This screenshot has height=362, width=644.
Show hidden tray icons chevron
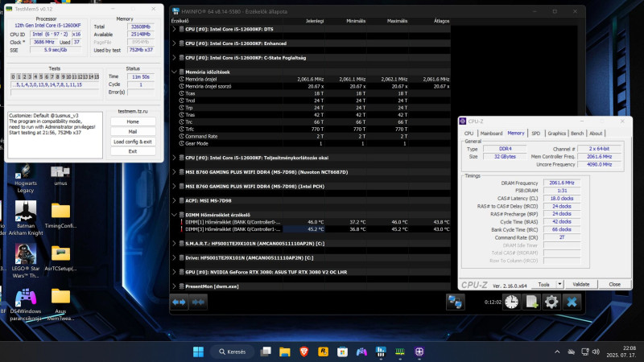557,352
